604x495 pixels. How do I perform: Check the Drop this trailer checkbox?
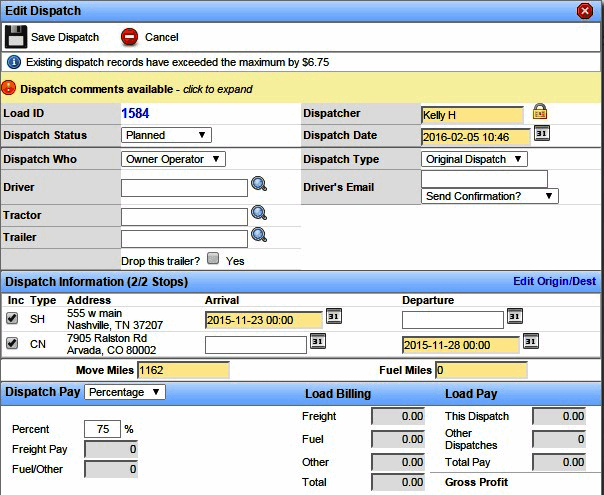coord(213,258)
